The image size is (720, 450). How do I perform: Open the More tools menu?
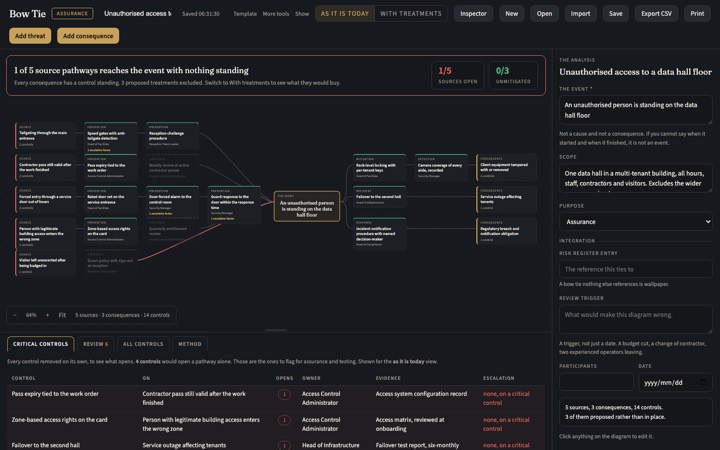click(x=276, y=14)
